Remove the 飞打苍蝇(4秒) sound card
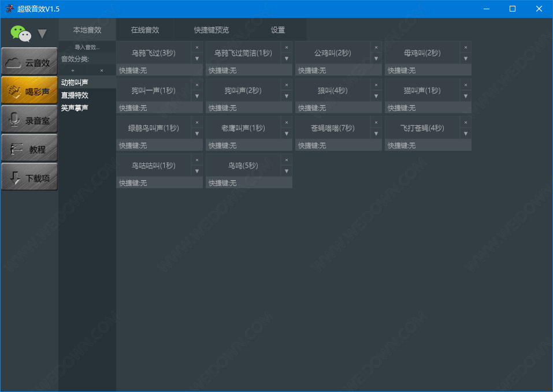The image size is (553, 392). pyautogui.click(x=466, y=122)
